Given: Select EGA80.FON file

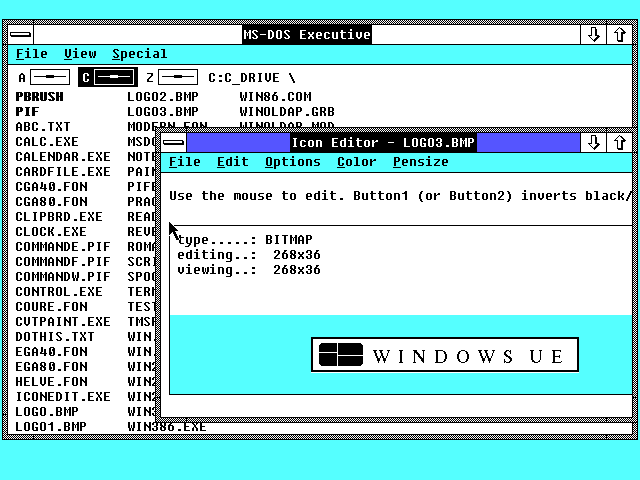Looking at the screenshot, I should pos(51,367).
